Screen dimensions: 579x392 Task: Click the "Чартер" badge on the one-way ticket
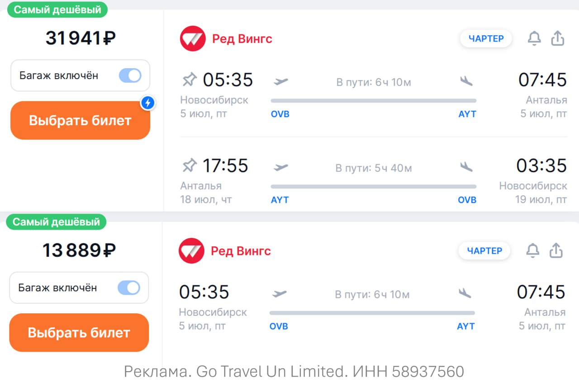[484, 251]
